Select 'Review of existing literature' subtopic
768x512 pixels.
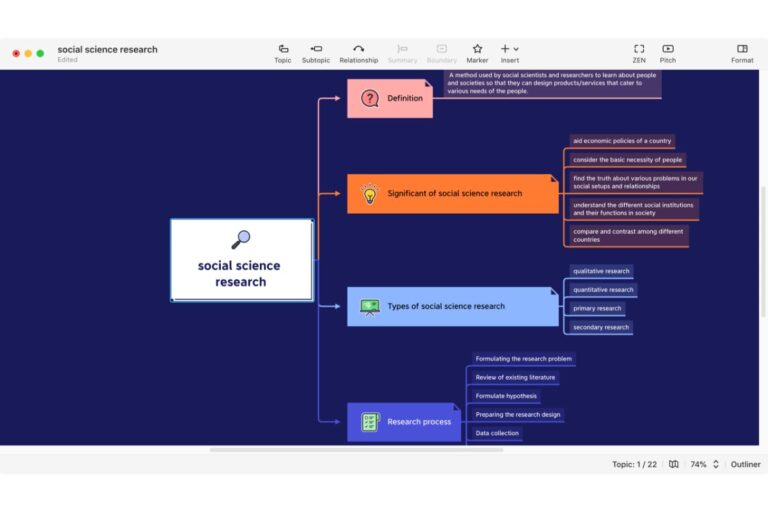pos(515,378)
